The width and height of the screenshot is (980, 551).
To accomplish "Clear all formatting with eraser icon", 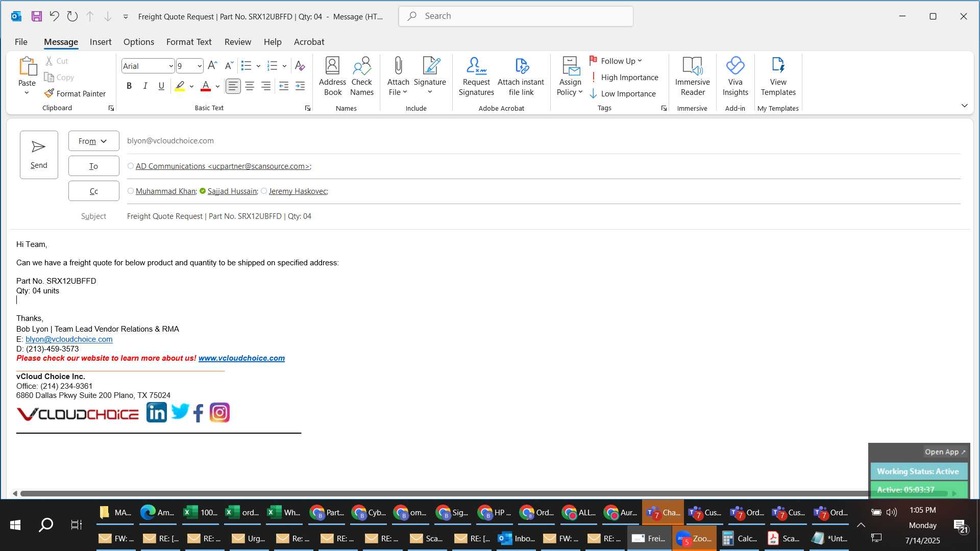I will [300, 66].
